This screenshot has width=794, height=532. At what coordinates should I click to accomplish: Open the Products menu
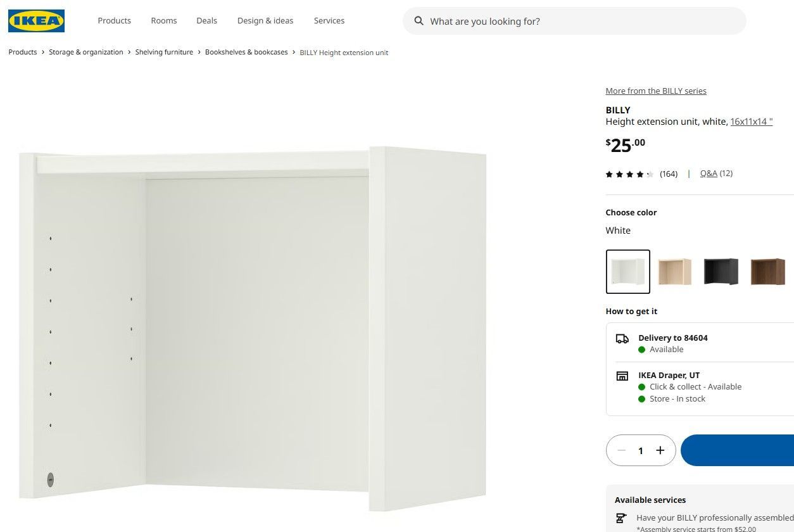(114, 20)
